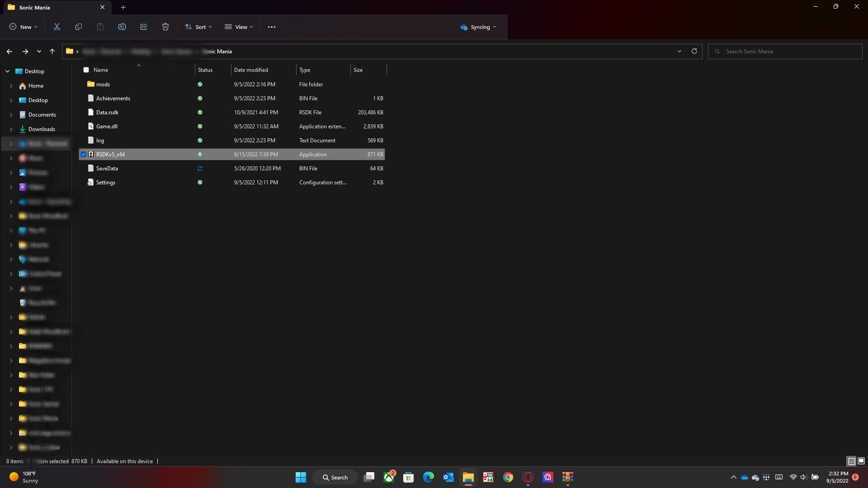This screenshot has height=488, width=868.
Task: Open the Sort dropdown menu
Action: pyautogui.click(x=198, y=27)
